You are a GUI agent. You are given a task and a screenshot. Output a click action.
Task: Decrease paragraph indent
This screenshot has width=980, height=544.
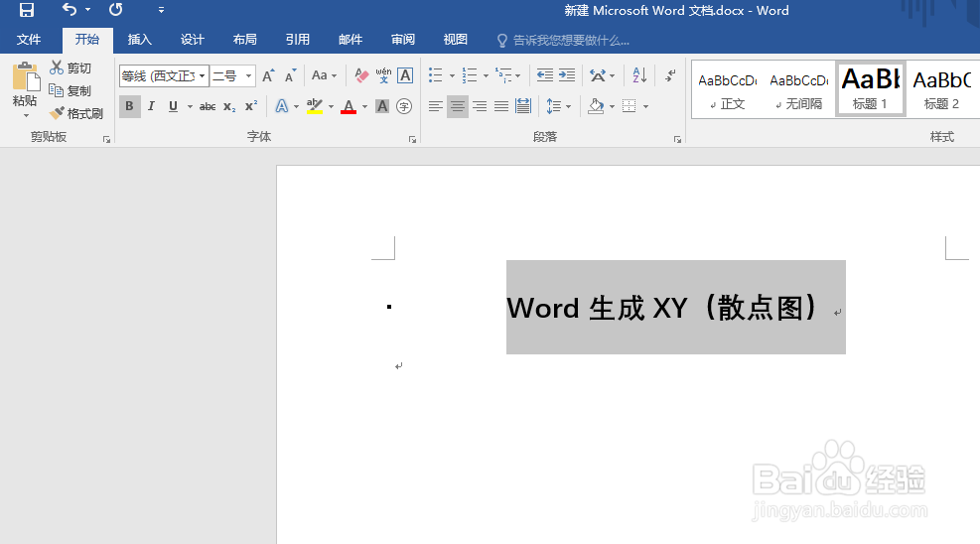[x=544, y=75]
